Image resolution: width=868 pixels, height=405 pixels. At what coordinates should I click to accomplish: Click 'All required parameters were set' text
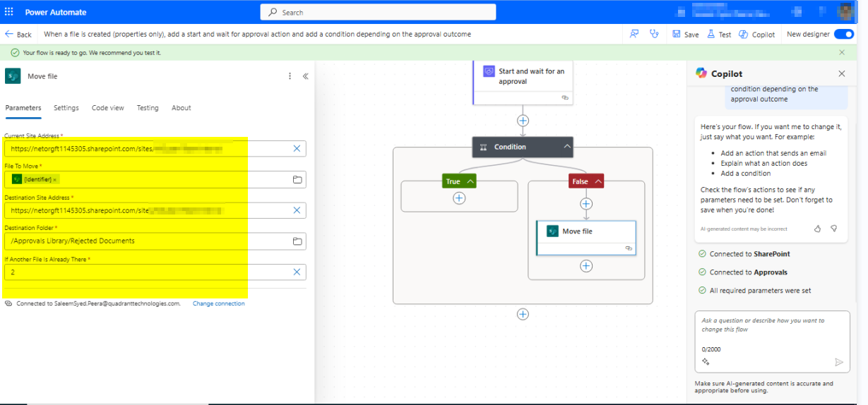761,291
